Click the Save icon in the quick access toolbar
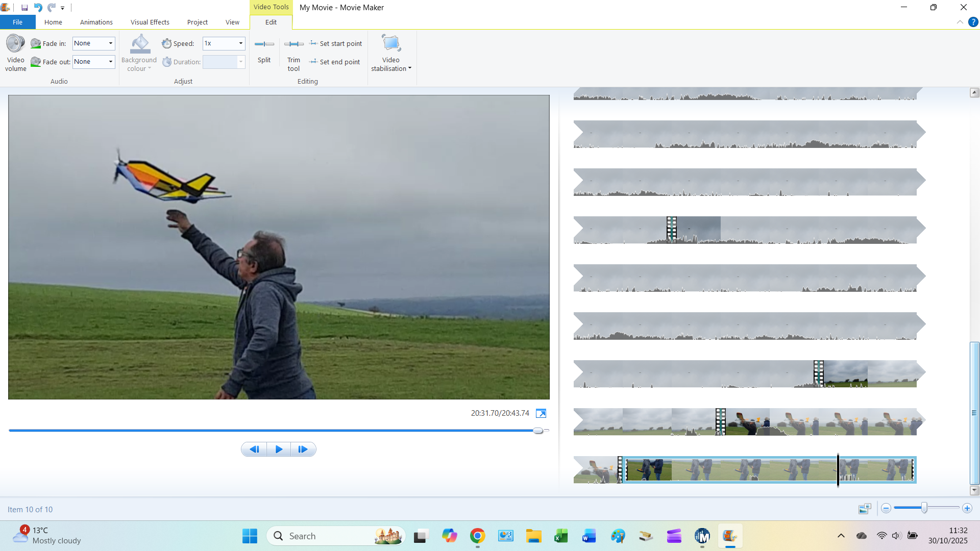Screen dimensions: 980x551 [x=24, y=8]
